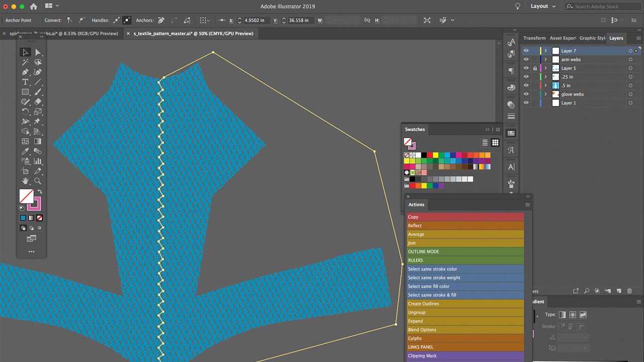The image size is (644, 362).
Task: Expand the glove webs layer
Action: (546, 94)
